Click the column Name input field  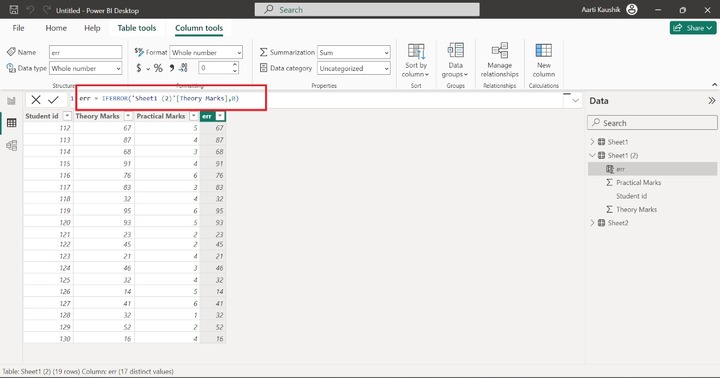coord(86,52)
